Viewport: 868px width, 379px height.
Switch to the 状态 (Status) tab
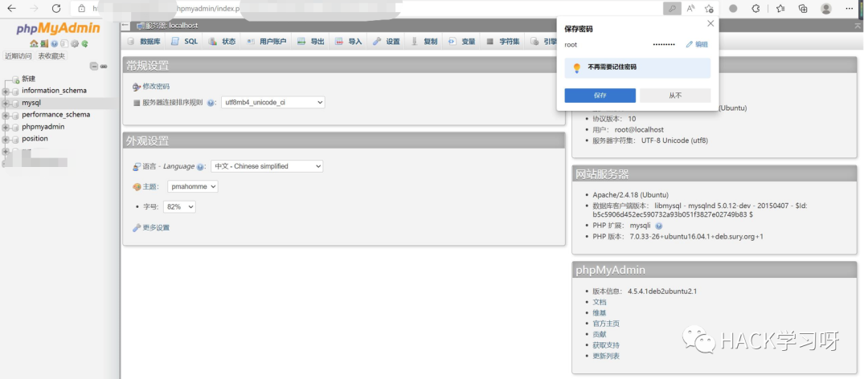pyautogui.click(x=222, y=42)
